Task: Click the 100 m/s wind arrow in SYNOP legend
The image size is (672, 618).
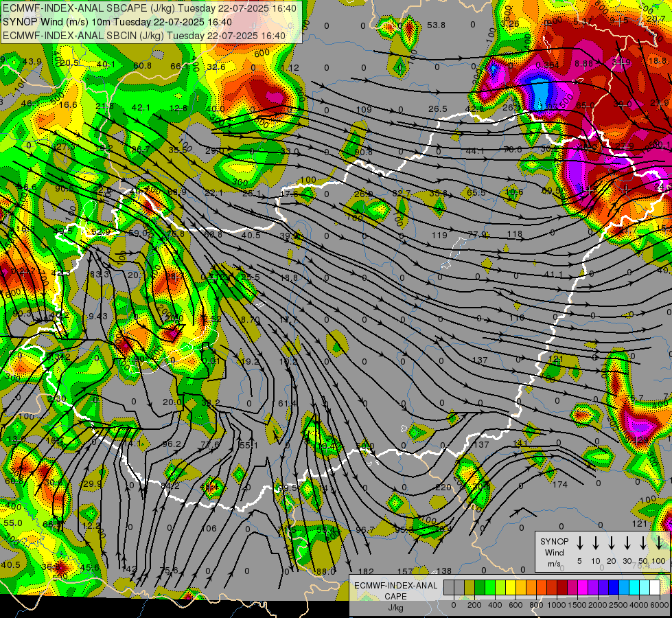Action: tap(659, 542)
